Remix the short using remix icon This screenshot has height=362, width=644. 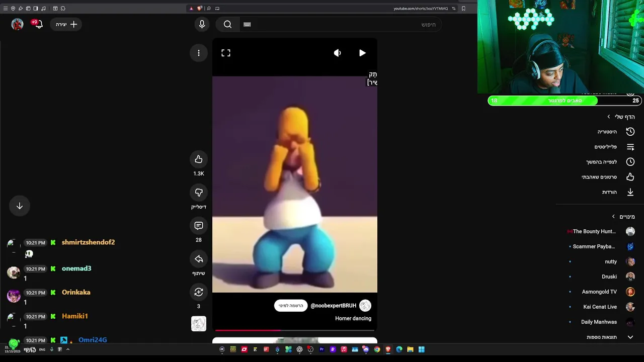[199, 292]
